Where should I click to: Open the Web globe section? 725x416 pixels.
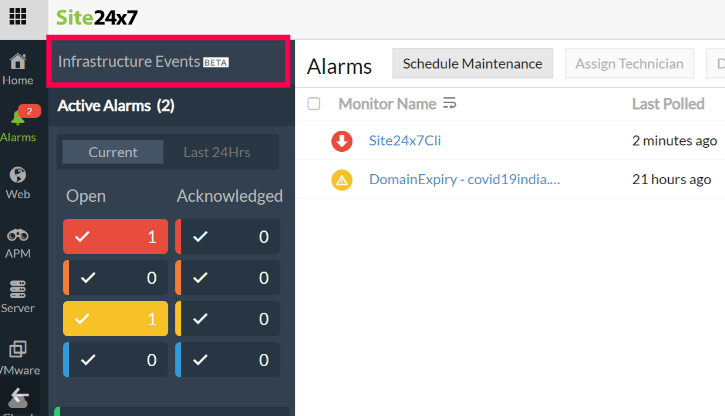pos(18,183)
